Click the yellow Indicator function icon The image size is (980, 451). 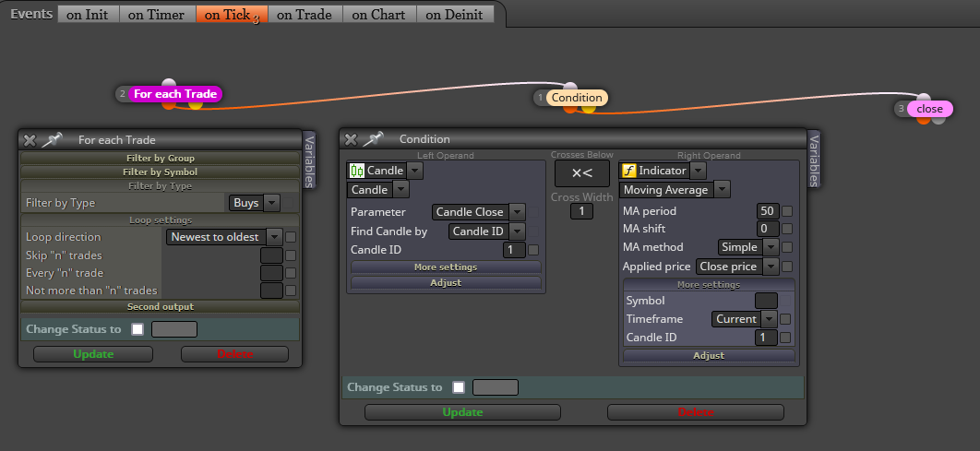pos(628,171)
